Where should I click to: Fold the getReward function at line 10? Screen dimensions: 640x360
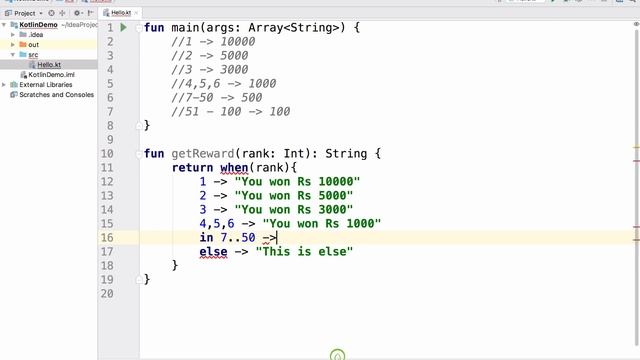(x=139, y=153)
